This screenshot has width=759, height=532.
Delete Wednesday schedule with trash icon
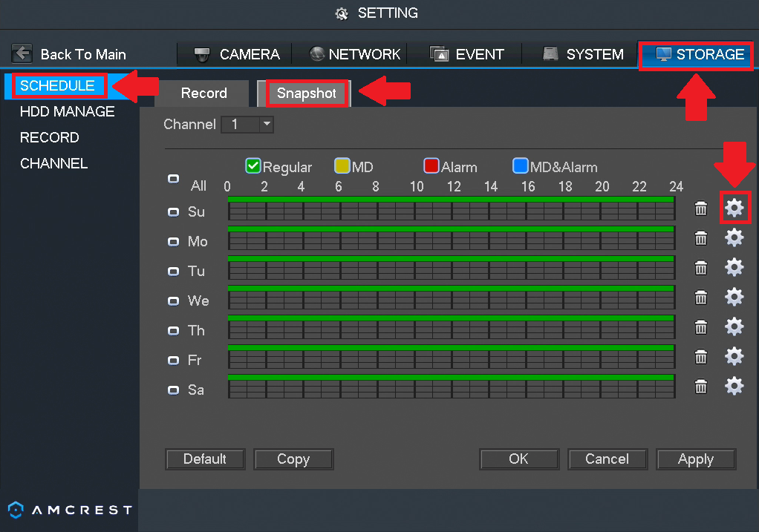pyautogui.click(x=701, y=298)
